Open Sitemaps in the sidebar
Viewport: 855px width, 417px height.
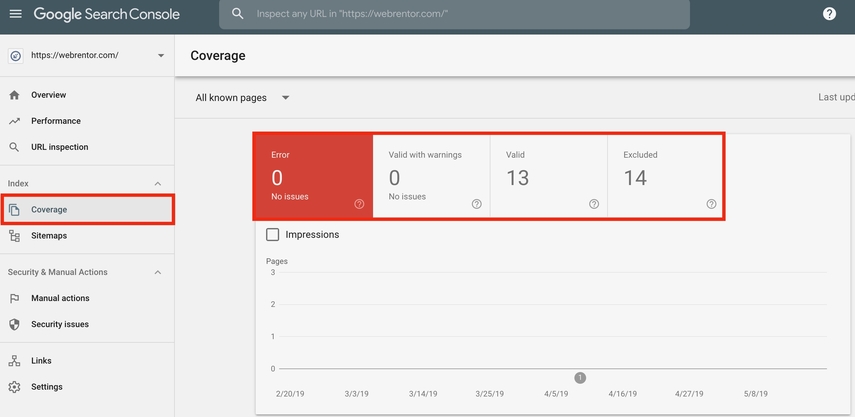pyautogui.click(x=49, y=236)
